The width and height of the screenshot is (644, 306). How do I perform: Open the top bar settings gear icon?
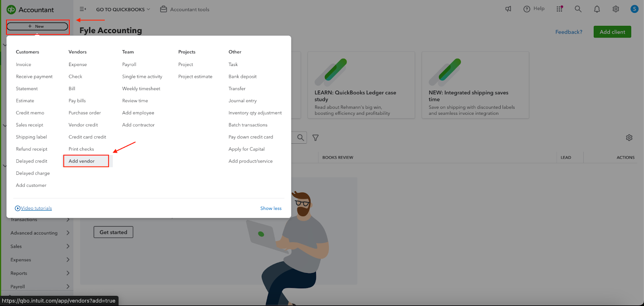pos(616,9)
